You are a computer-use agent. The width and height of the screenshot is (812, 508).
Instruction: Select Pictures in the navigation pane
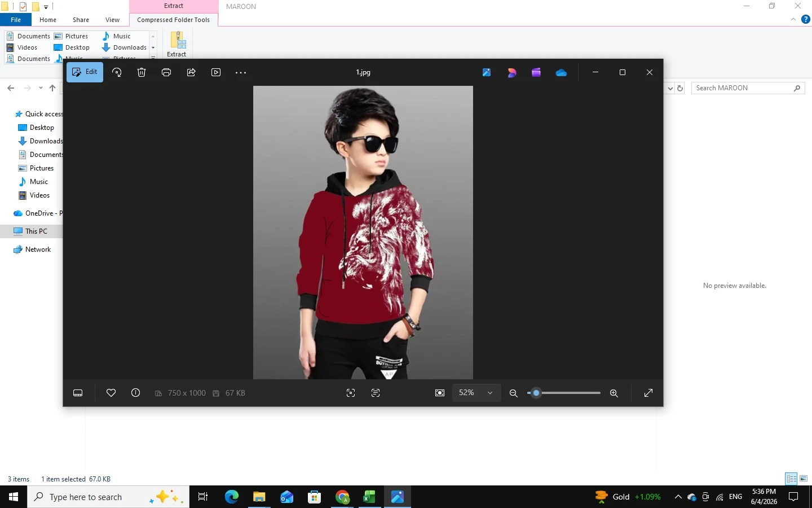[x=36, y=168]
